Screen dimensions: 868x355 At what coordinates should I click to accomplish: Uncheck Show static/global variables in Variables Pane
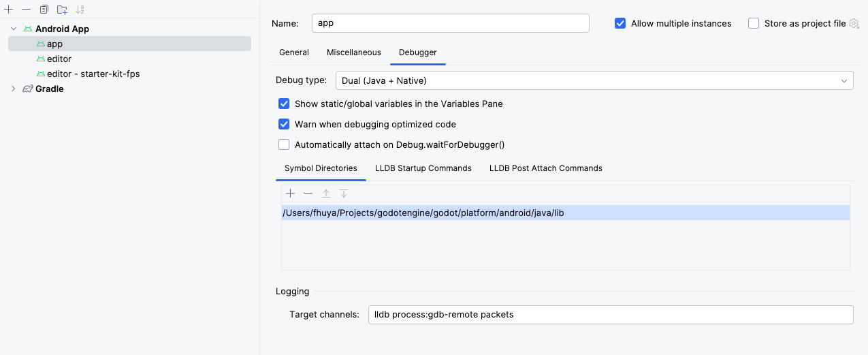(x=284, y=104)
